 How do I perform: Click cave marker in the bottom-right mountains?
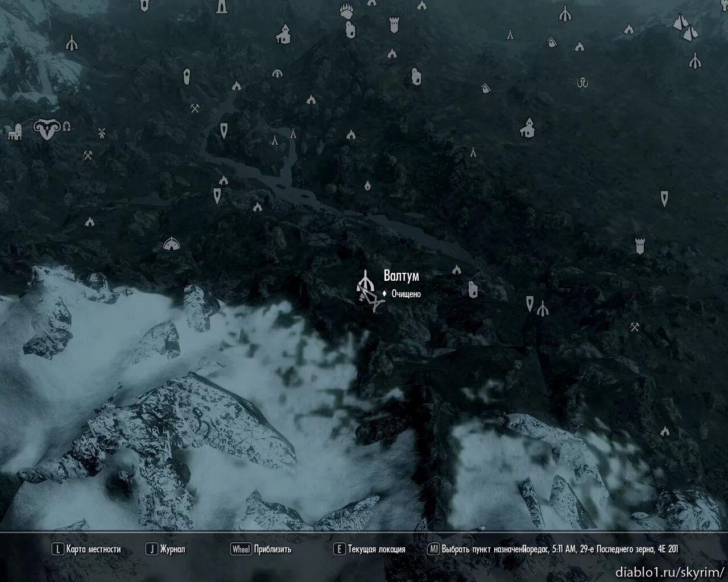coord(665,431)
